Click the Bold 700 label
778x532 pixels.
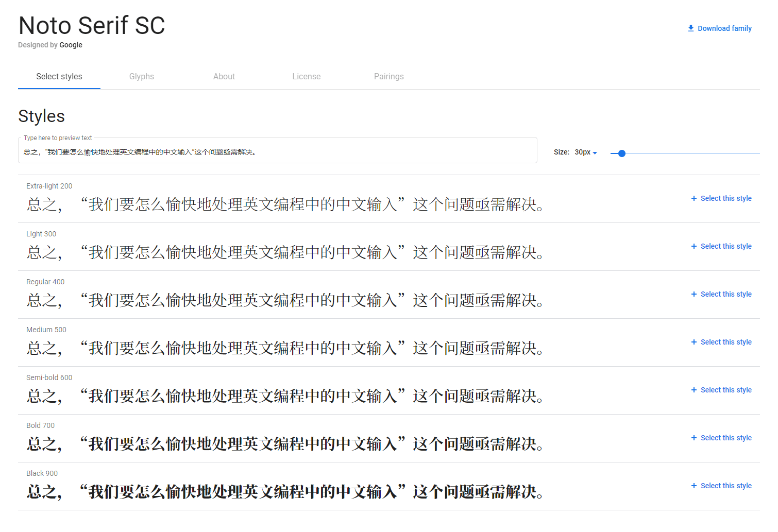(x=40, y=425)
